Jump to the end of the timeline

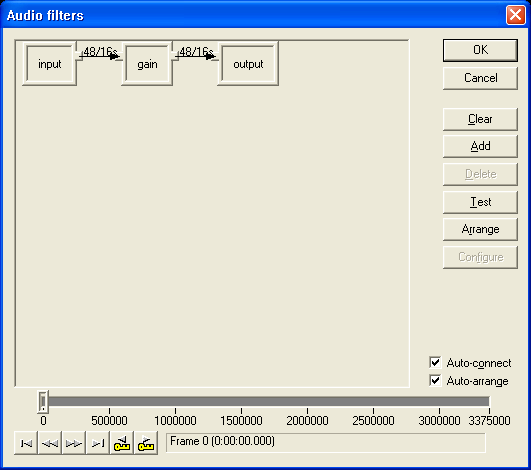pos(98,443)
